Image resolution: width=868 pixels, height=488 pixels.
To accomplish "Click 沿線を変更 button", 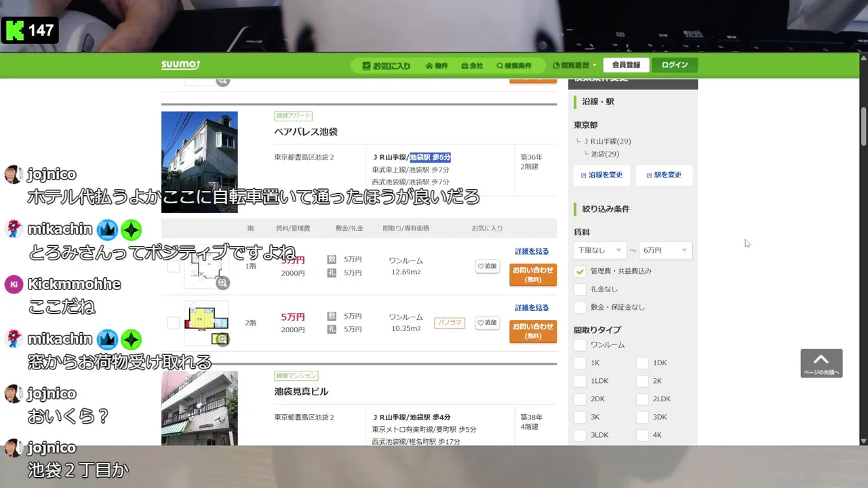I will pos(602,175).
